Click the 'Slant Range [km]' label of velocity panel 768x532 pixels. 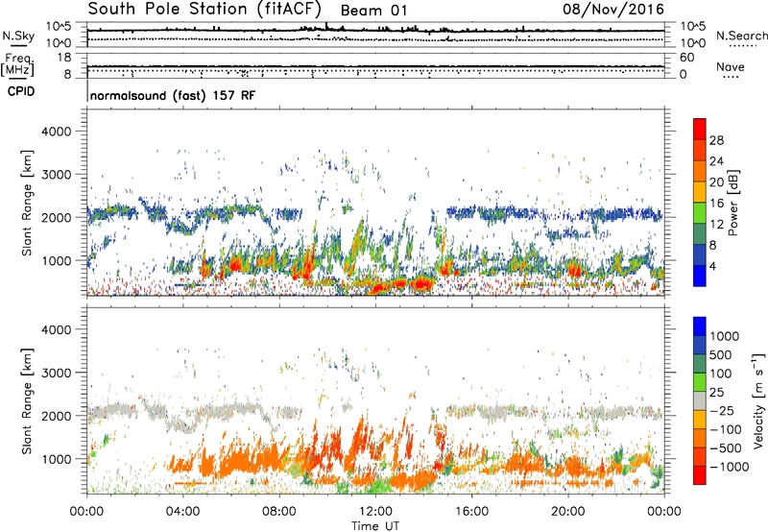tap(27, 400)
